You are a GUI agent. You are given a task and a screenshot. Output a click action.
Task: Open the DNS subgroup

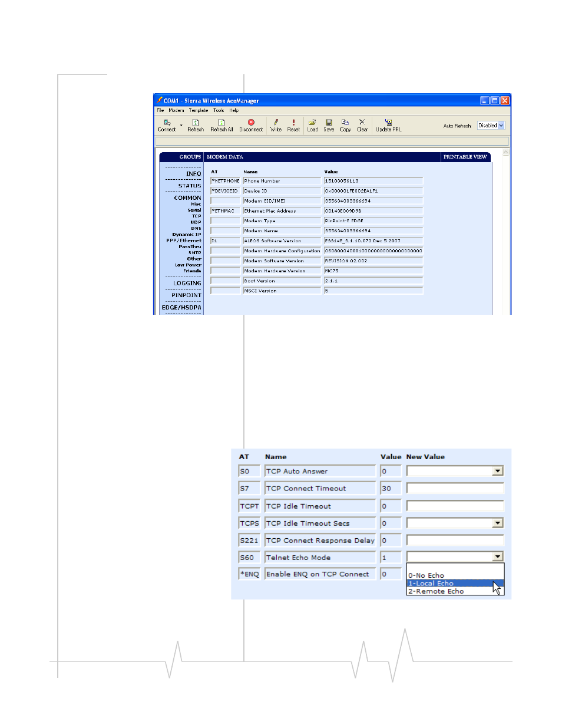(x=196, y=228)
